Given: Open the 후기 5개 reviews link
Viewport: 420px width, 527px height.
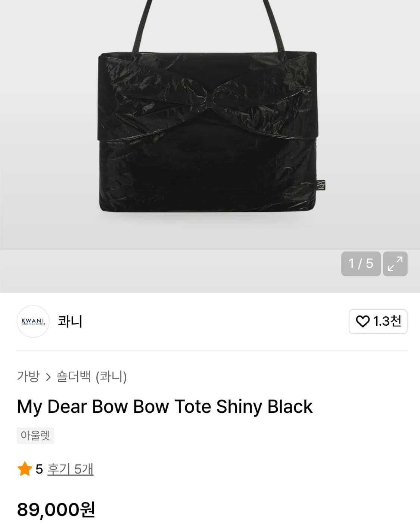Looking at the screenshot, I should (70, 469).
